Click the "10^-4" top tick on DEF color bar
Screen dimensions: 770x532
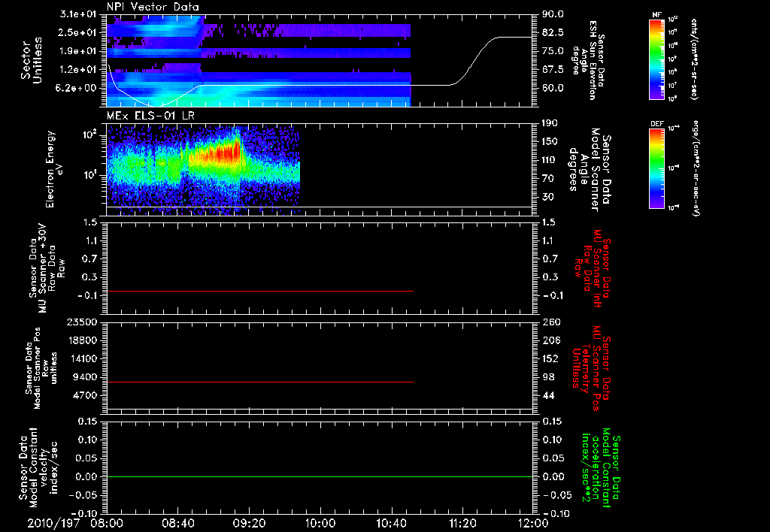tap(673, 128)
